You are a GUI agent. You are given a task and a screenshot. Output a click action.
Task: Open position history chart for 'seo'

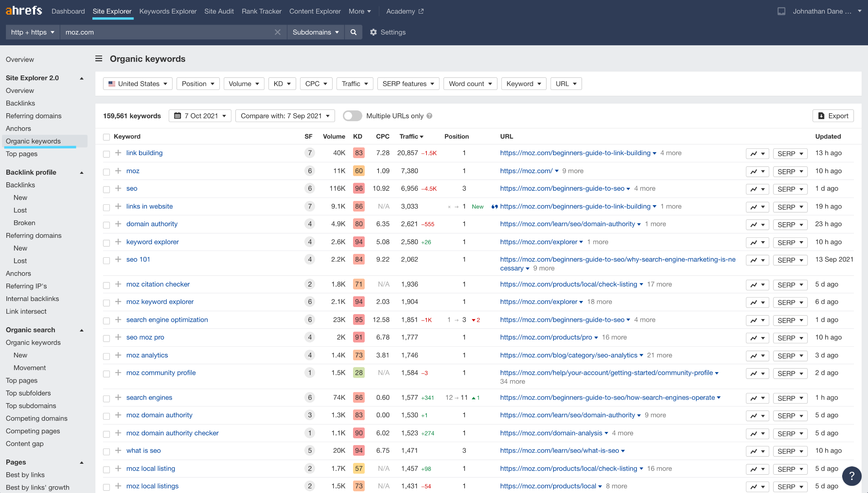[x=757, y=189]
